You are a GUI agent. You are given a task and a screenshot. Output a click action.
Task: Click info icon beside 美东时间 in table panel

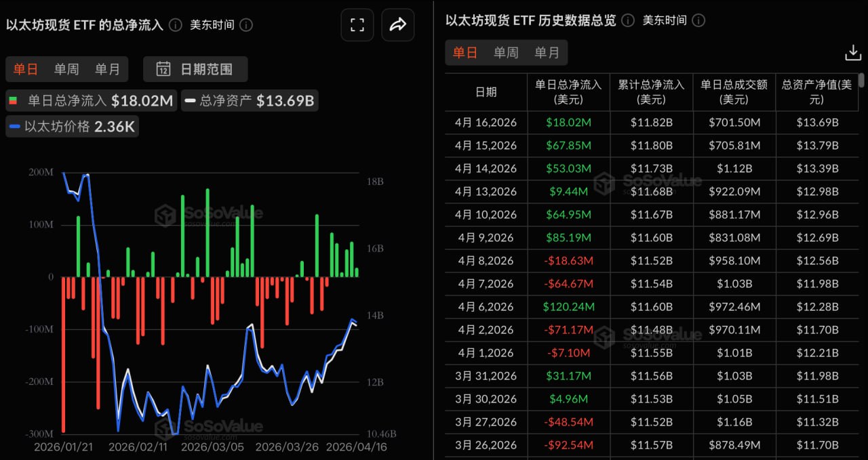tap(698, 20)
